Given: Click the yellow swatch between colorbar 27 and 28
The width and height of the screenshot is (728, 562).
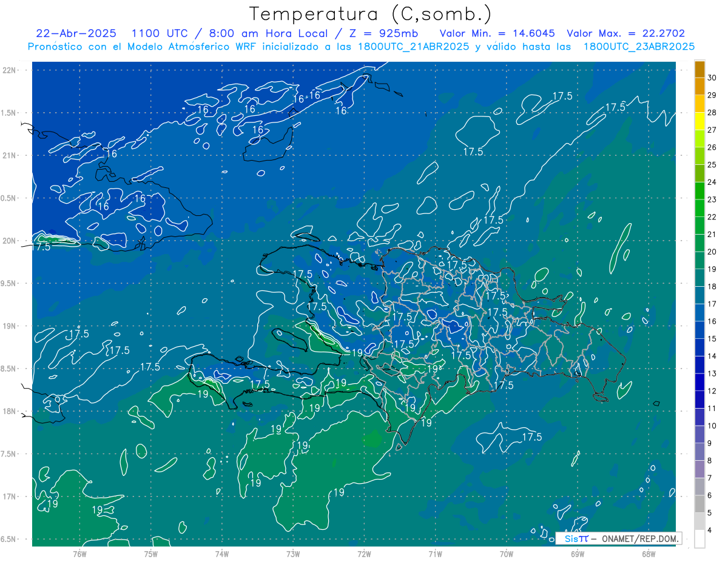Looking at the screenshot, I should [699, 121].
